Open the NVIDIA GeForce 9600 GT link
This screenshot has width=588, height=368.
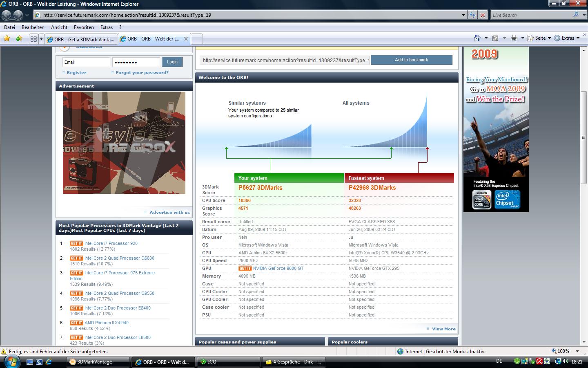(278, 268)
